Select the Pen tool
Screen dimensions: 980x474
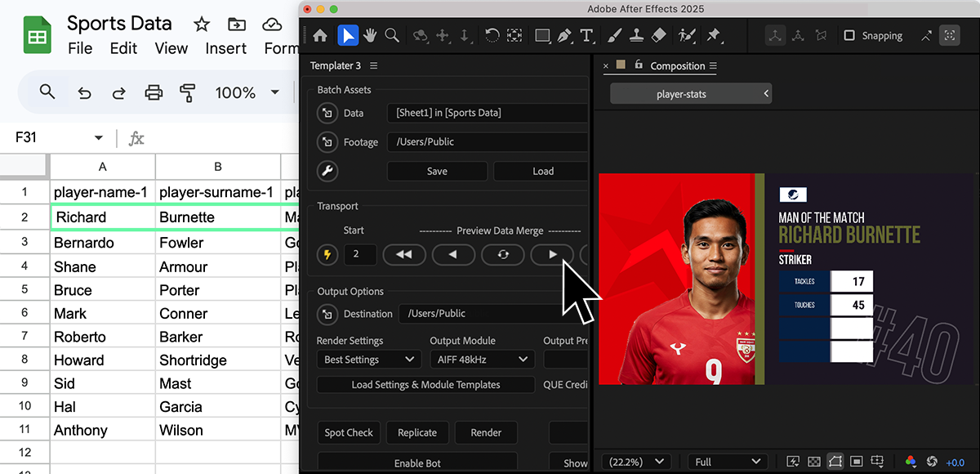click(x=564, y=35)
